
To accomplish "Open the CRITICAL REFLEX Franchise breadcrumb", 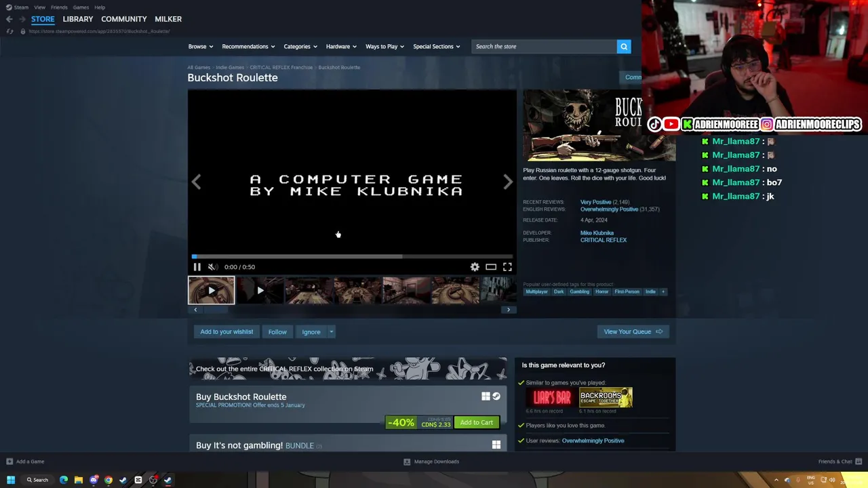I will click(281, 68).
